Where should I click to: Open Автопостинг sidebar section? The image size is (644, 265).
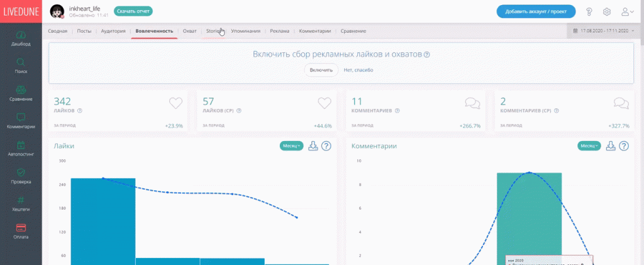pyautogui.click(x=21, y=148)
